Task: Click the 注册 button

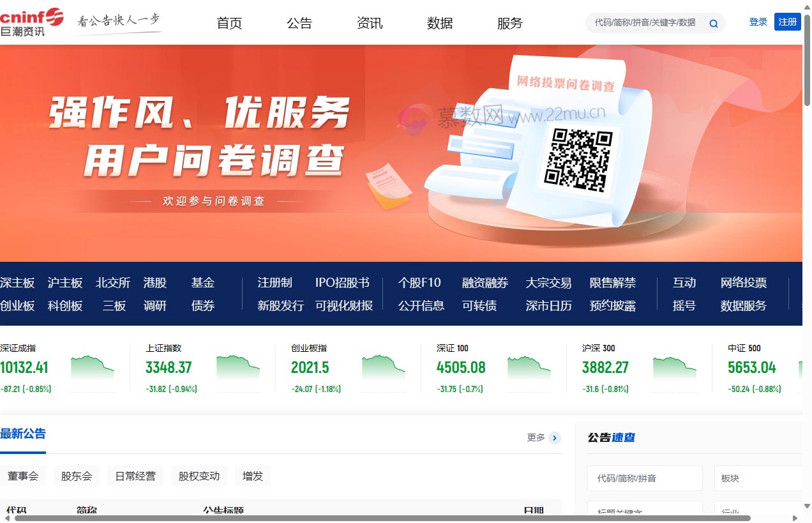Action: [788, 21]
